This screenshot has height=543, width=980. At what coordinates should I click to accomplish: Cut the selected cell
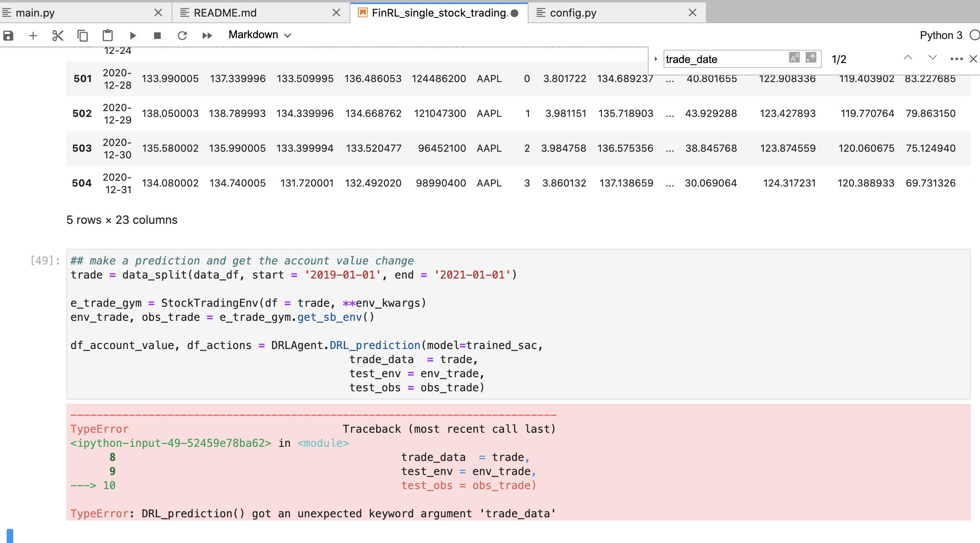[x=58, y=35]
